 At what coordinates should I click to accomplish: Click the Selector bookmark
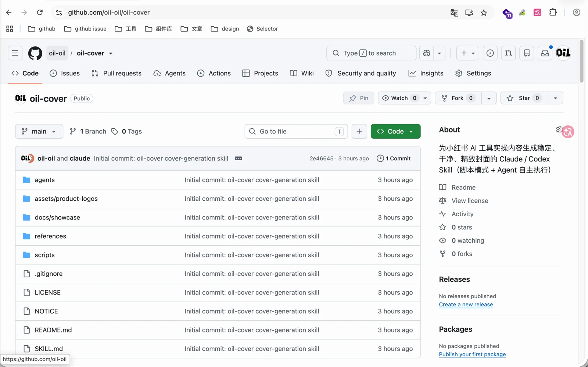(x=262, y=29)
